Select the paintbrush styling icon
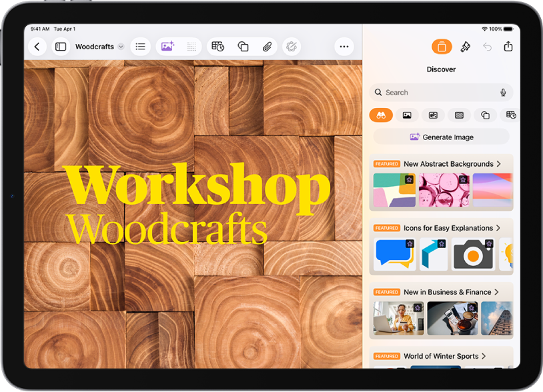Image resolution: width=543 pixels, height=392 pixels. (x=465, y=47)
